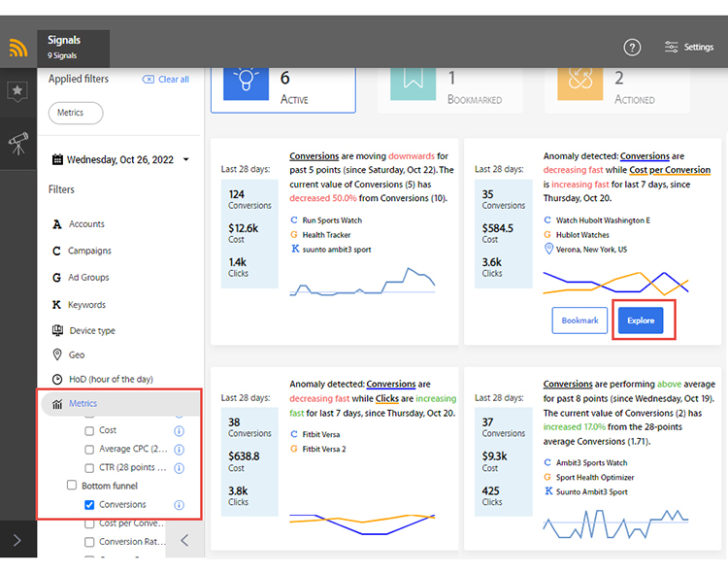The image size is (728, 573).
Task: Switch to the Actioned signals tab
Action: click(x=617, y=89)
